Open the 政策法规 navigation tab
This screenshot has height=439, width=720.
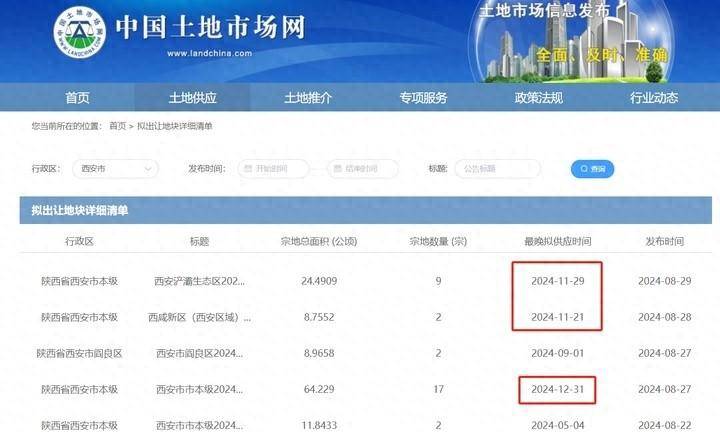539,97
